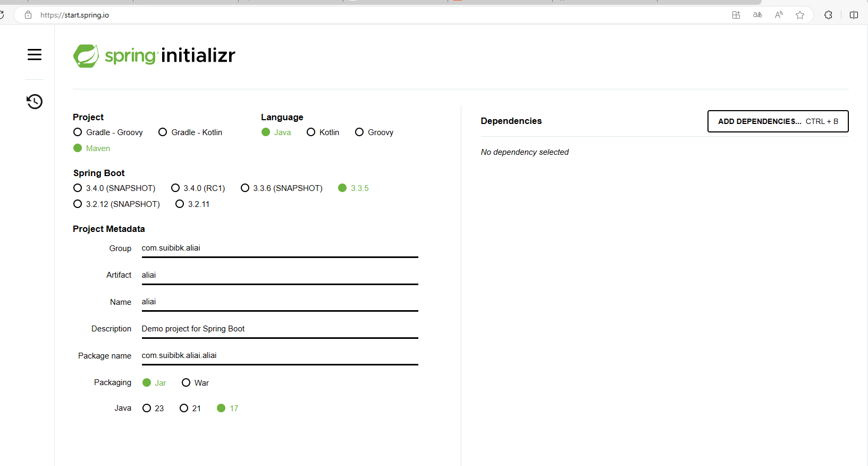Choose Groovy language option
This screenshot has width=868, height=466.
pos(374,132)
